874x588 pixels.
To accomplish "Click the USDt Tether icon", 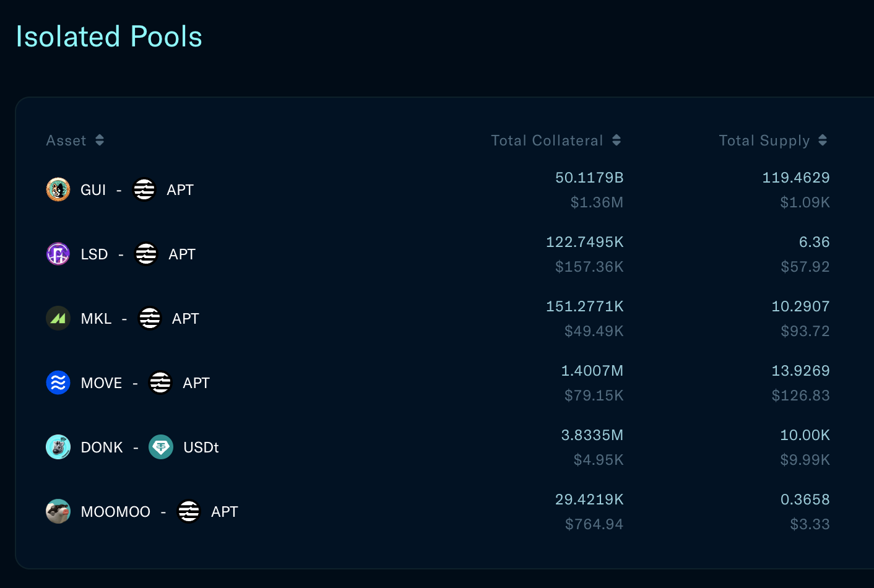I will [161, 447].
